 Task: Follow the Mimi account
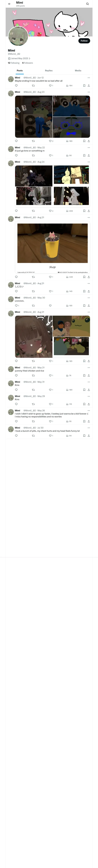84,41
